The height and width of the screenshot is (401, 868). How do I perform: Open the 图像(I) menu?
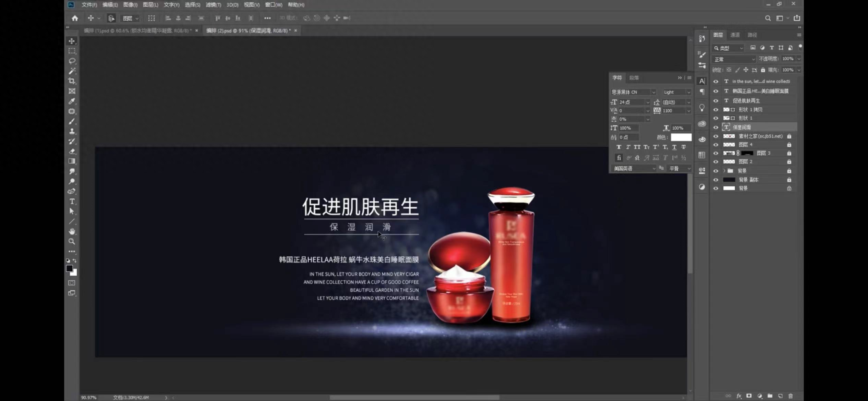130,5
